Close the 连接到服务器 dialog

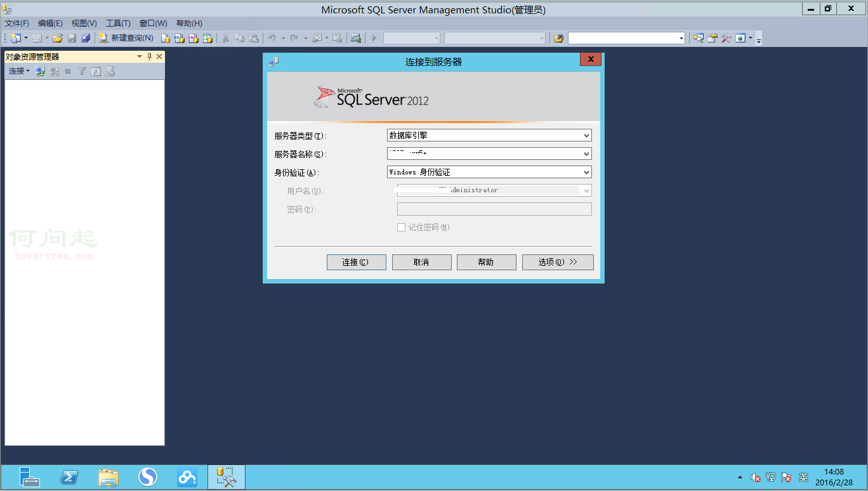(x=590, y=60)
